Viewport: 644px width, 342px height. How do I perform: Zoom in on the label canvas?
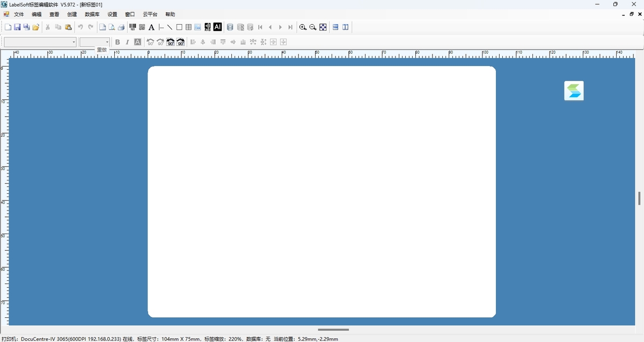click(x=303, y=27)
